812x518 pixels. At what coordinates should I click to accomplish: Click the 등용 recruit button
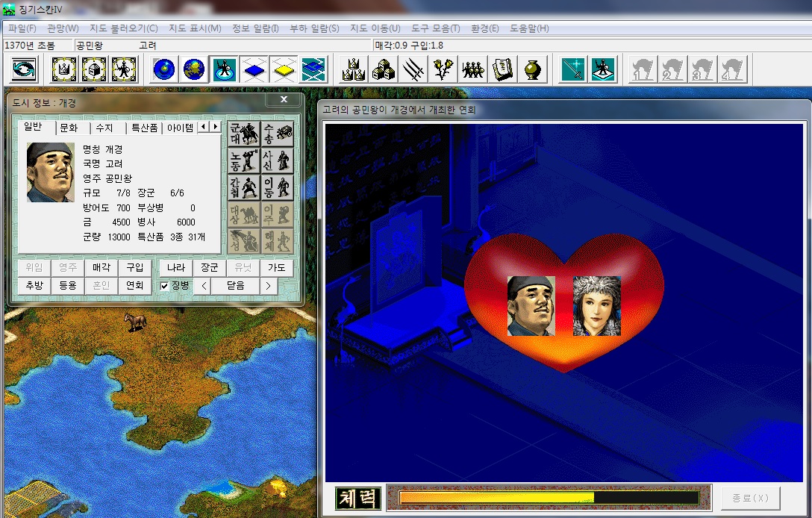68,285
